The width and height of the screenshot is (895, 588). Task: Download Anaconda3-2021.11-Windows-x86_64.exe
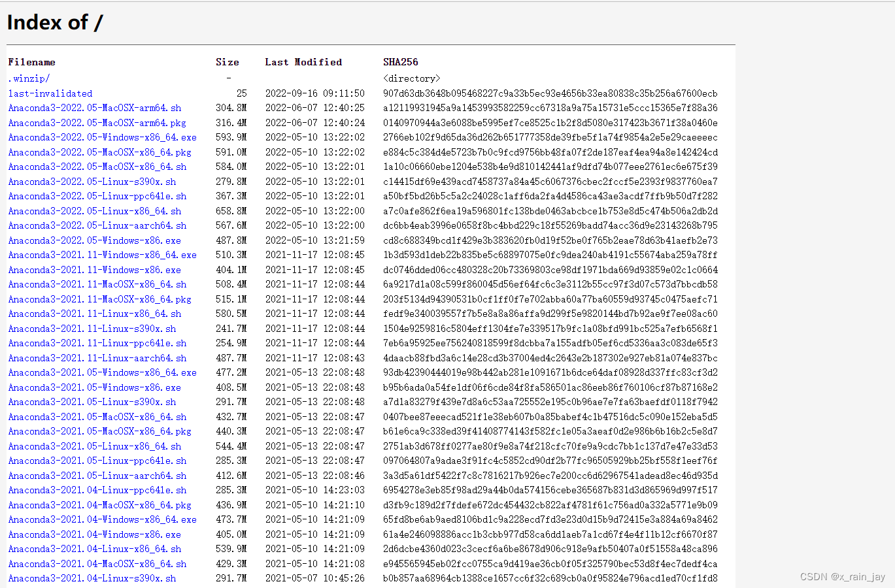[x=103, y=255]
